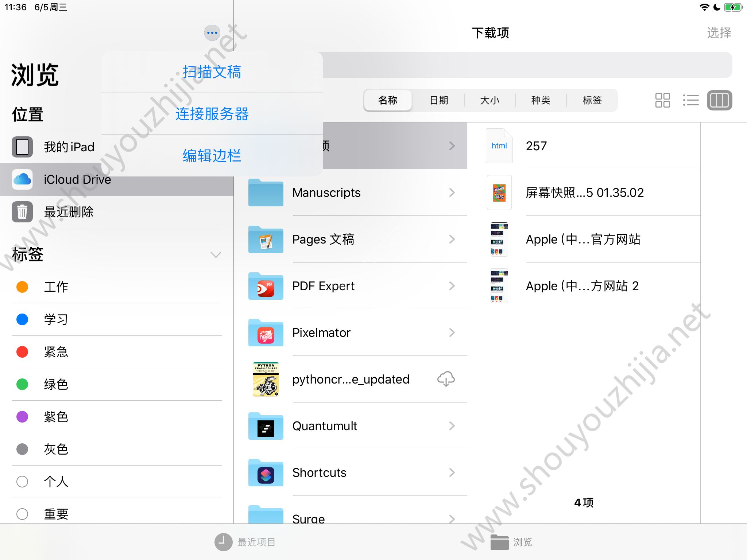Screen dimensions: 747x560
Task: Click the search field at top
Action: tap(528, 65)
